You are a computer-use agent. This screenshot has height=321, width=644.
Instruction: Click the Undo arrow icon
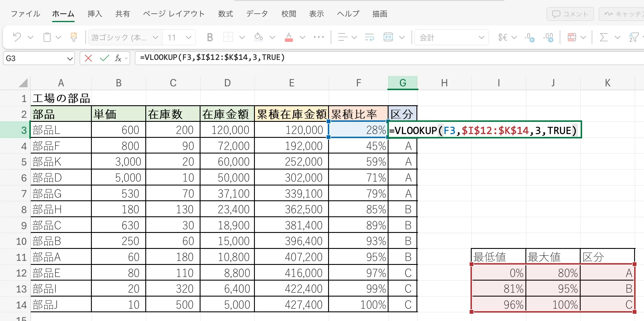17,37
